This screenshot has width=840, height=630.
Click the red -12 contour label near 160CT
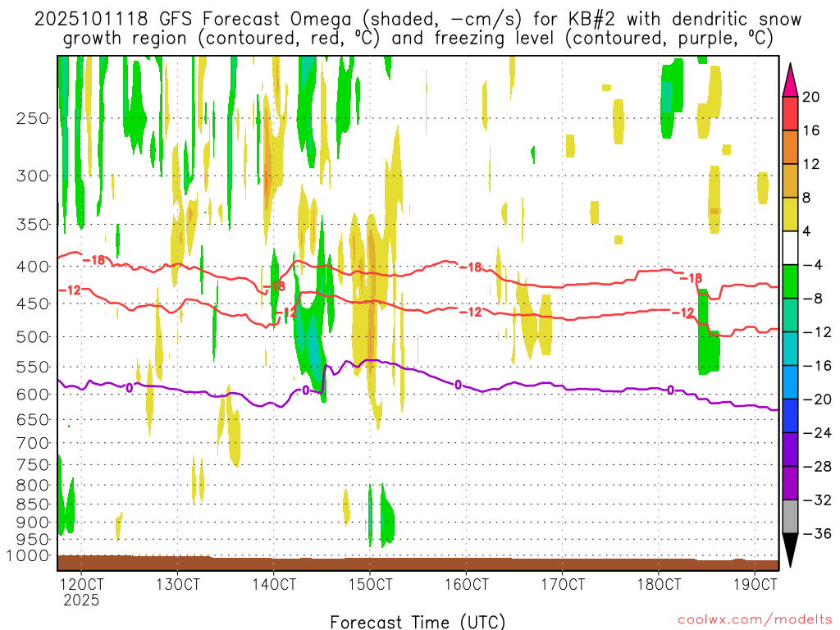472,312
